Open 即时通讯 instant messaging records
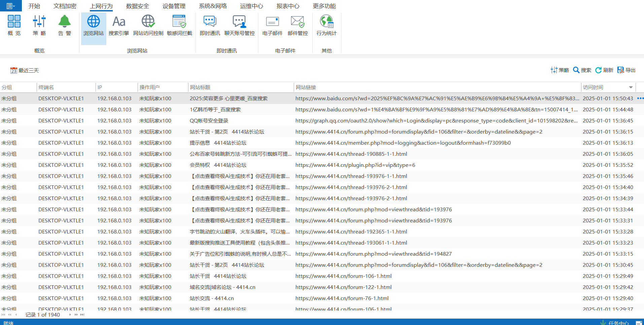 pos(210,25)
